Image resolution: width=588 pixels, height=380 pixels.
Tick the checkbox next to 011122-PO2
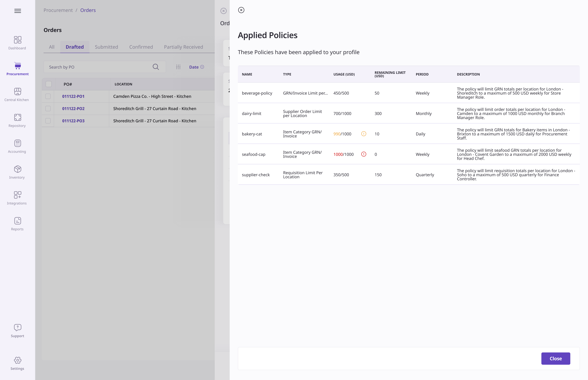(x=48, y=109)
